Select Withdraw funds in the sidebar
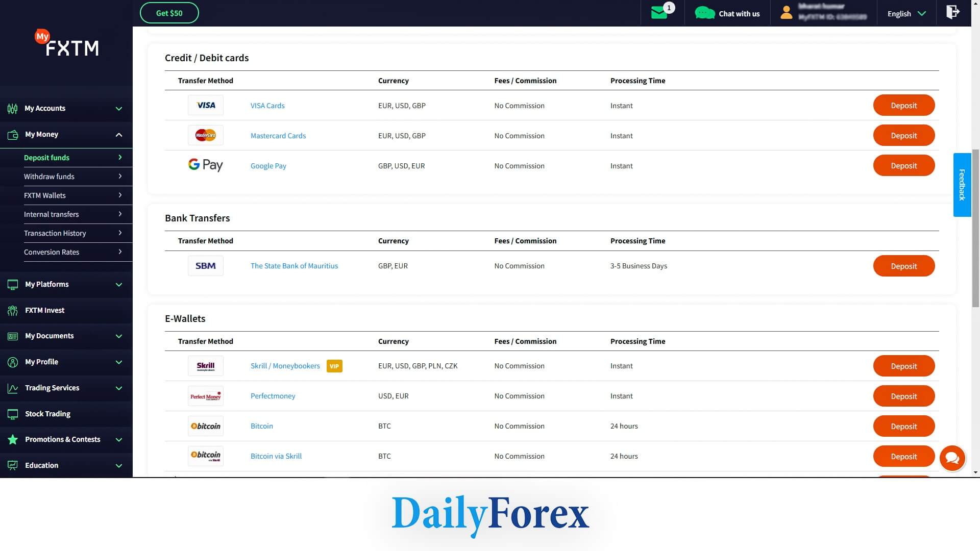The image size is (980, 551). pyautogui.click(x=49, y=177)
